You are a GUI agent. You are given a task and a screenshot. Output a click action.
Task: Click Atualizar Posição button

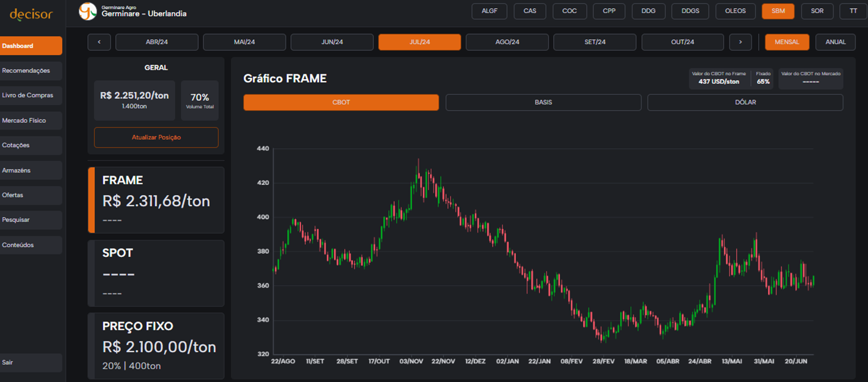click(156, 137)
